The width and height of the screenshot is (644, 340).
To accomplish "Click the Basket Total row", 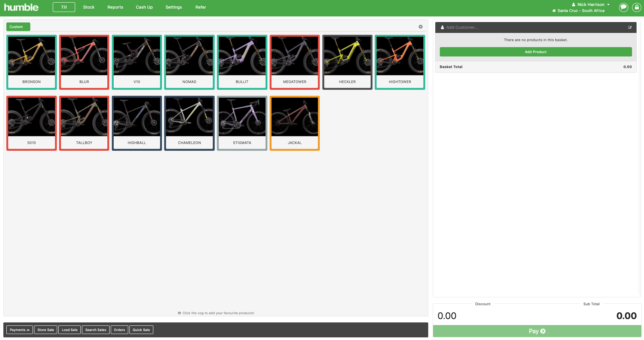I will click(536, 67).
